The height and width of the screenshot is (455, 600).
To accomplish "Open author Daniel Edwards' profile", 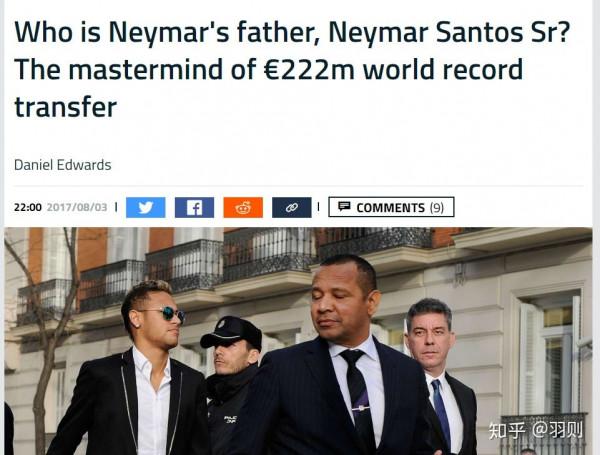I will 62,165.
